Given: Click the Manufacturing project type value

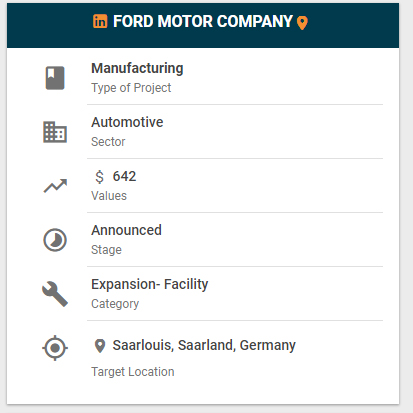Looking at the screenshot, I should pyautogui.click(x=137, y=68).
